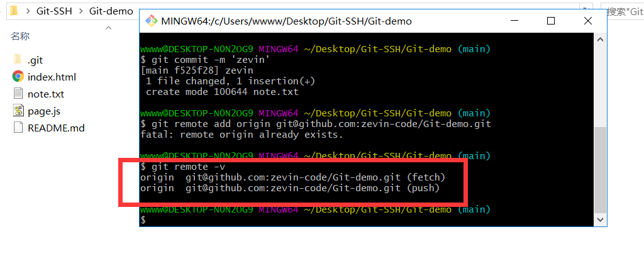Select the index.html Chrome file icon
This screenshot has width=644, height=256.
click(18, 77)
